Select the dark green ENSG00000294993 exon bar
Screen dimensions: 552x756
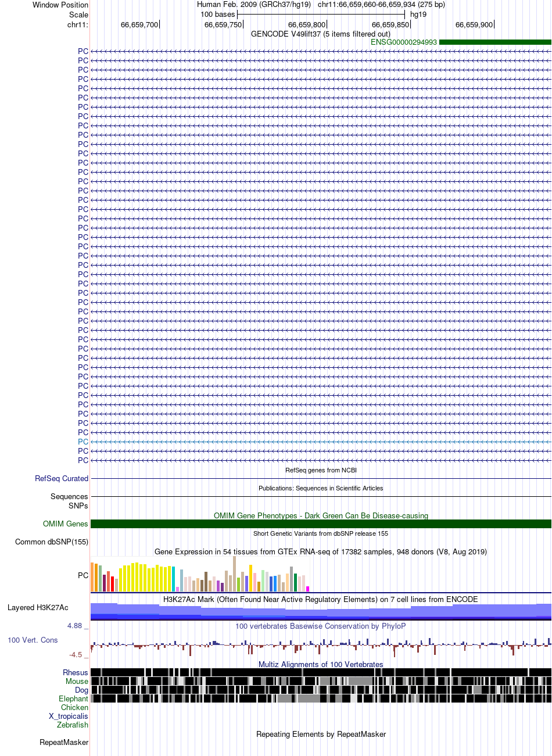pos(495,42)
